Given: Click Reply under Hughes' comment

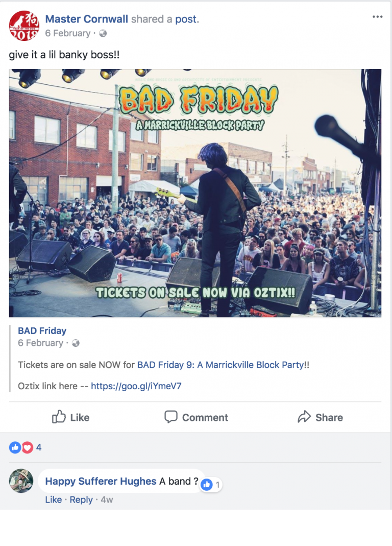Looking at the screenshot, I should [81, 500].
